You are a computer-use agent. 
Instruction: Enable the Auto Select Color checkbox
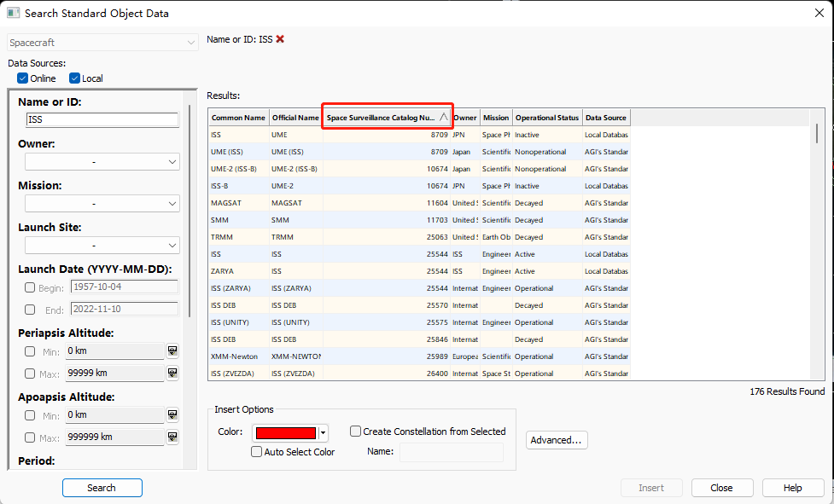point(257,452)
